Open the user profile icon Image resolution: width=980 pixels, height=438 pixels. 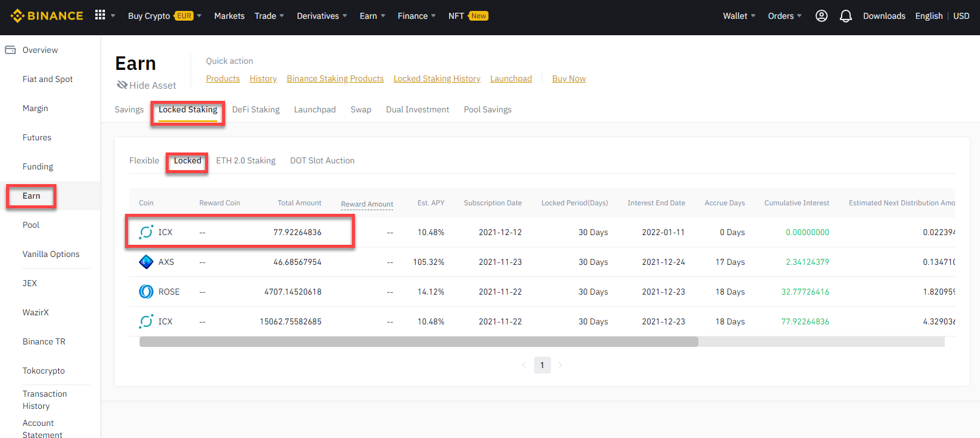click(x=821, y=16)
